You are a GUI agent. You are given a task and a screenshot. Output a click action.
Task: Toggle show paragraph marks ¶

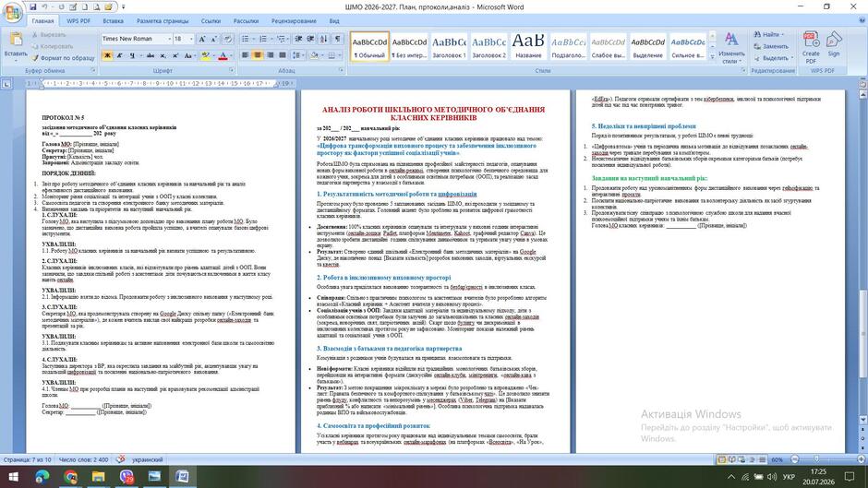pos(337,39)
